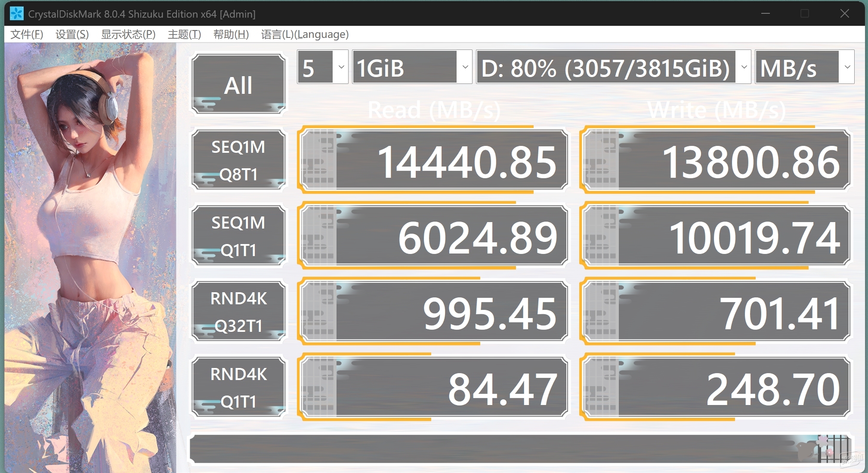The height and width of the screenshot is (473, 868).
Task: Click the SEQ1M Q1T1 read result 6024.89
Action: (x=435, y=235)
